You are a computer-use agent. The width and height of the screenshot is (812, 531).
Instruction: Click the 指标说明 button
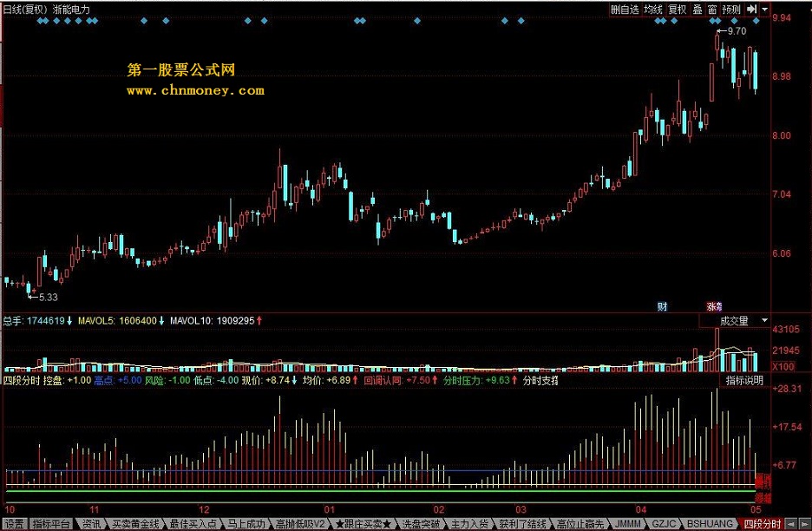coord(744,380)
